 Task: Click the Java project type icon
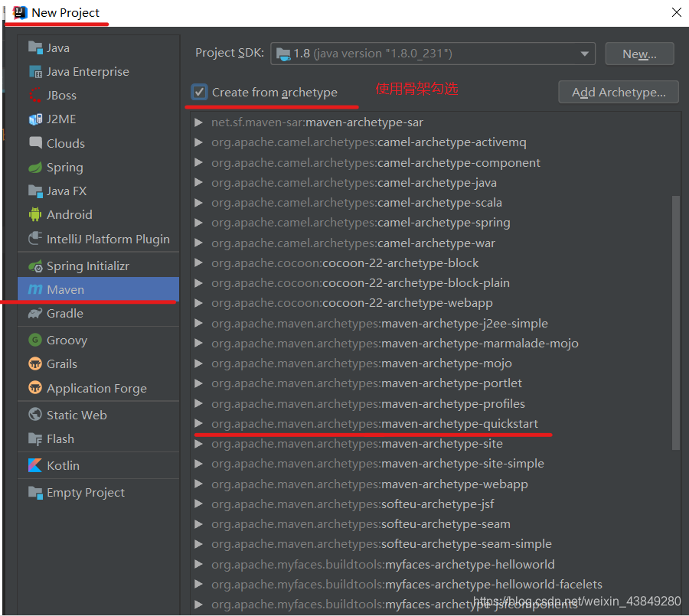tap(35, 47)
